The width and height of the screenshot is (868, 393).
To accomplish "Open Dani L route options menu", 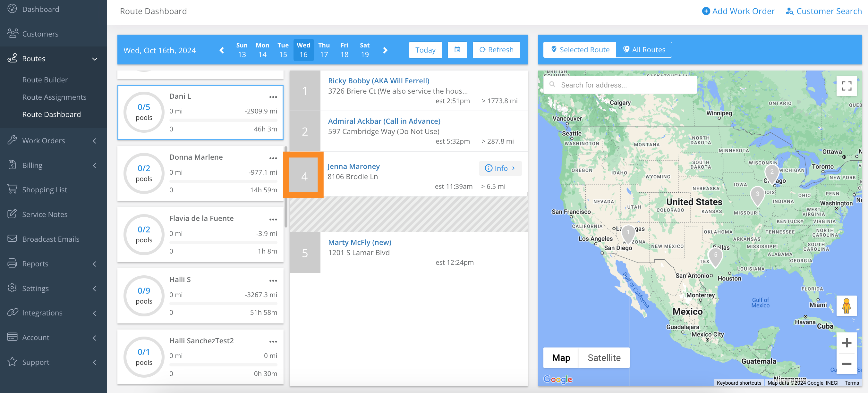I will pyautogui.click(x=273, y=97).
